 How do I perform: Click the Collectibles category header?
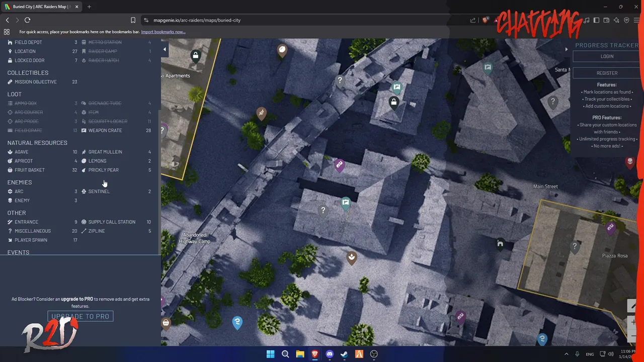click(x=28, y=73)
